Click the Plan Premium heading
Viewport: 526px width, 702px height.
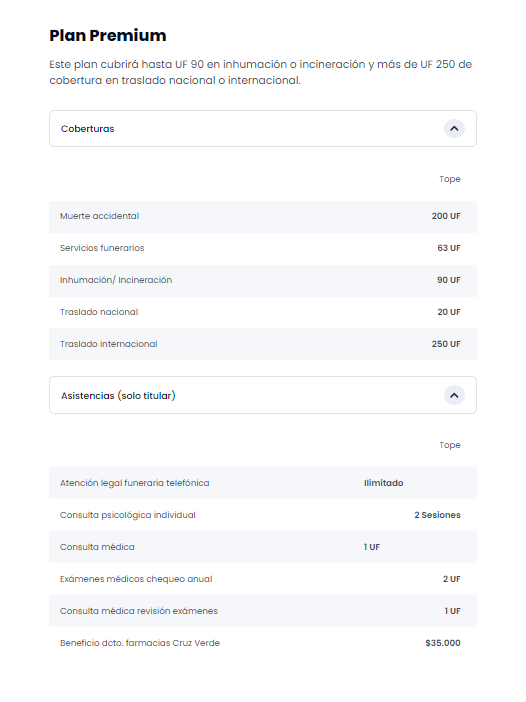tap(108, 35)
